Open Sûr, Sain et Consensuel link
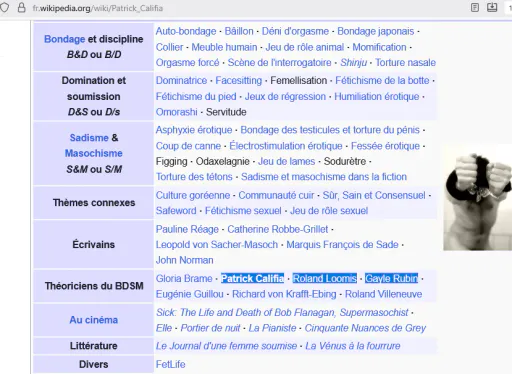The image size is (512, 374). tap(374, 195)
